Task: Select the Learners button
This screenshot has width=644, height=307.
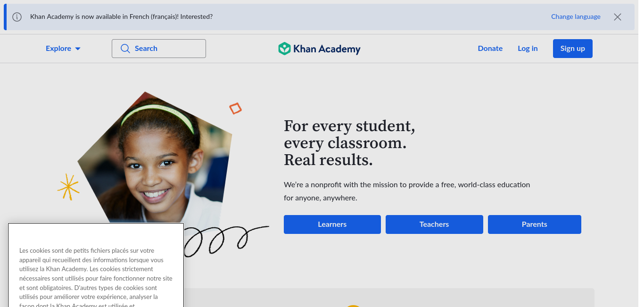Action: [332, 224]
